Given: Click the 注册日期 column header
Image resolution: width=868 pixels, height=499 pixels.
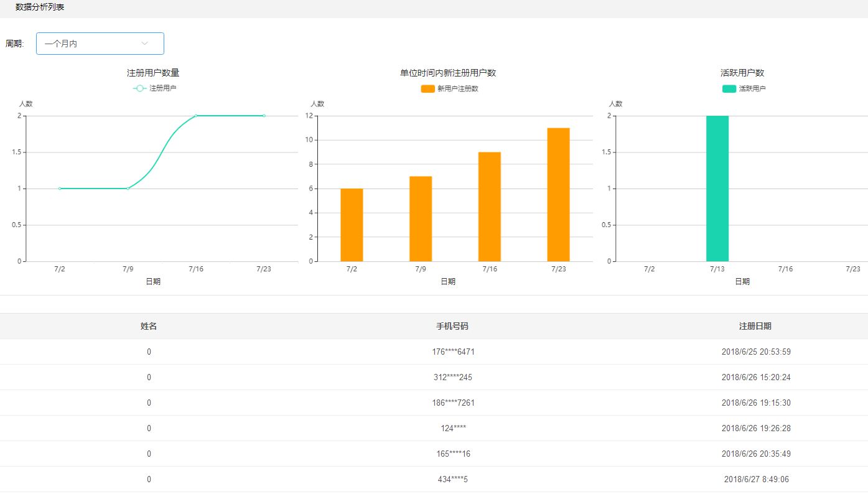Looking at the screenshot, I should coord(755,326).
